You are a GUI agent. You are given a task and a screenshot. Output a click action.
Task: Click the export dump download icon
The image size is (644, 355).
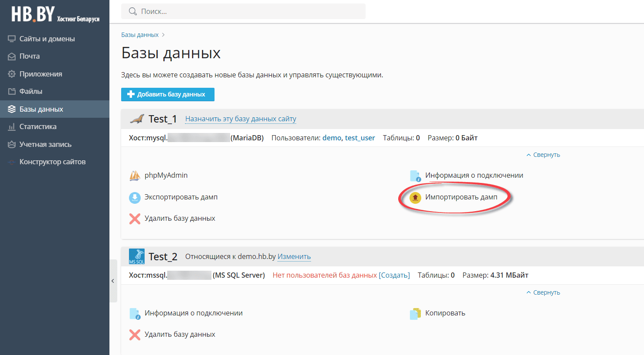135,198
